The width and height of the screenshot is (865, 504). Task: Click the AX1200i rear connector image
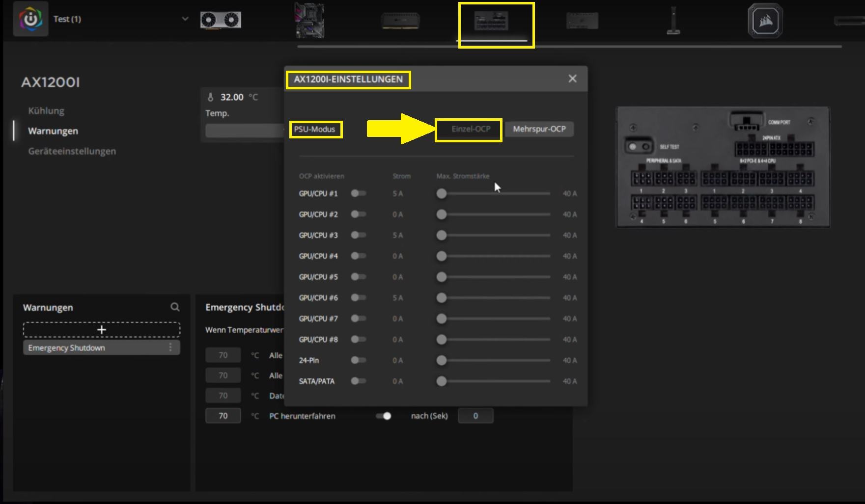(x=723, y=167)
